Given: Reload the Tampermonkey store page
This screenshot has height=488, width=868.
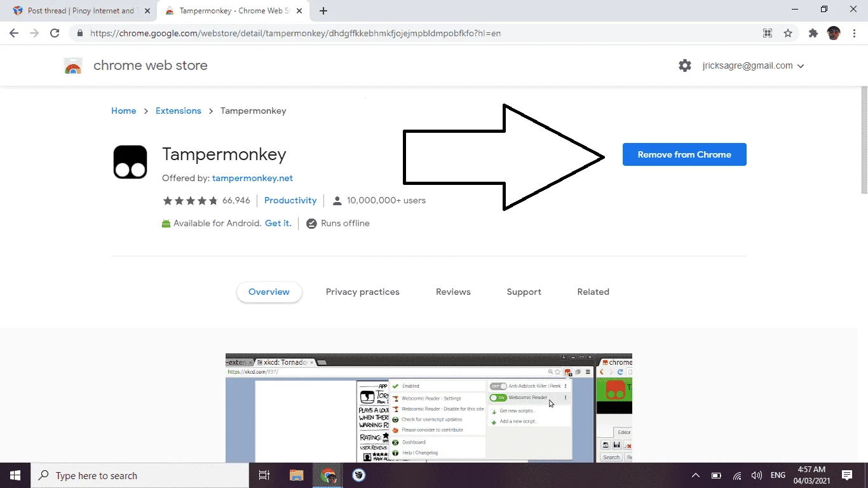Looking at the screenshot, I should point(55,33).
